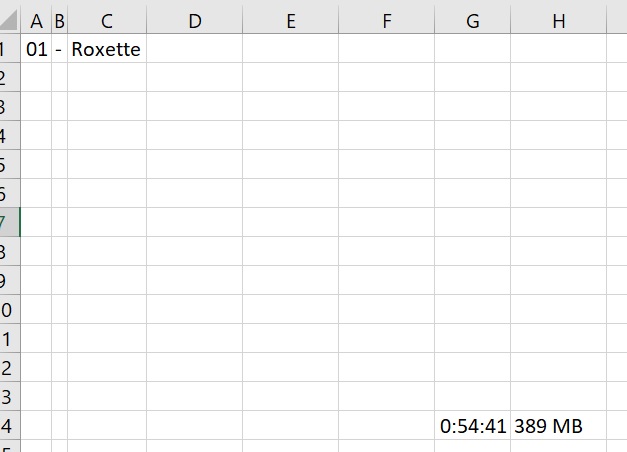
Task: Select column H header
Action: coord(559,21)
